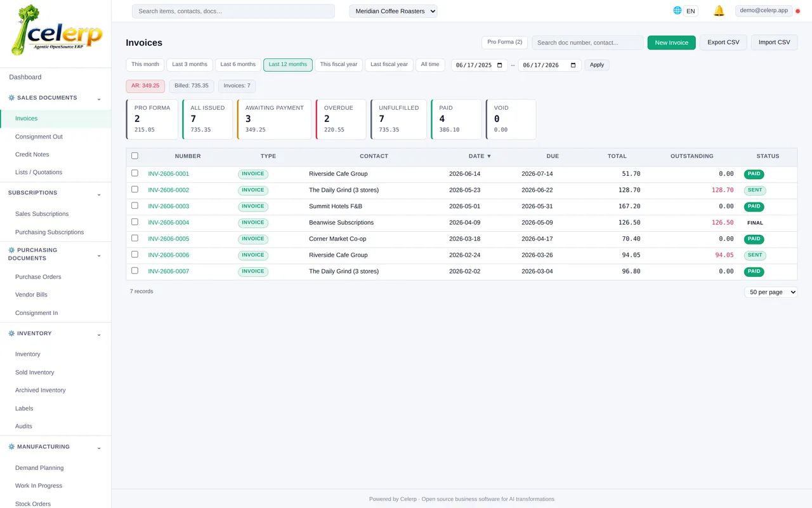Filter by the Awaiting Payment card
Viewport: 812px width, 508px height.
point(274,119)
